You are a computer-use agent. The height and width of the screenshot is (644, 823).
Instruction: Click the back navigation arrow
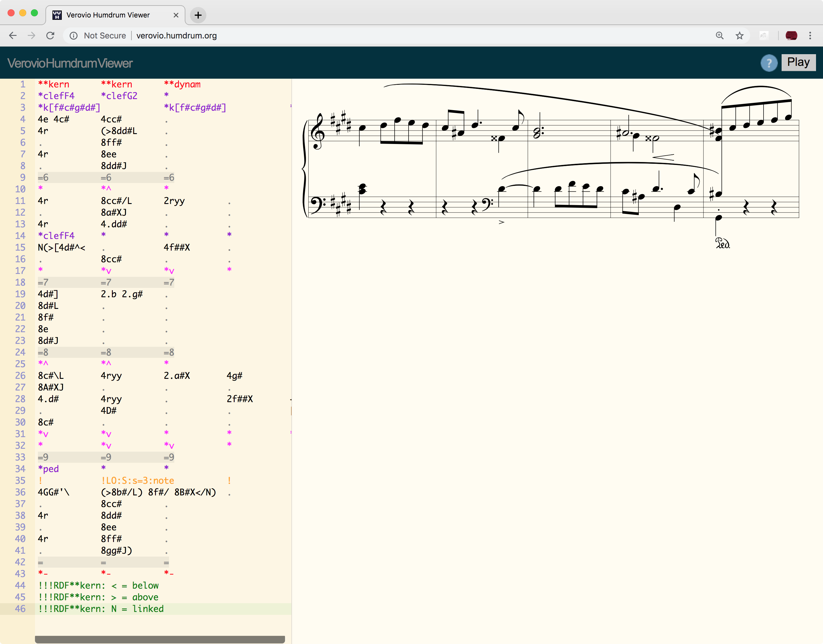[13, 36]
